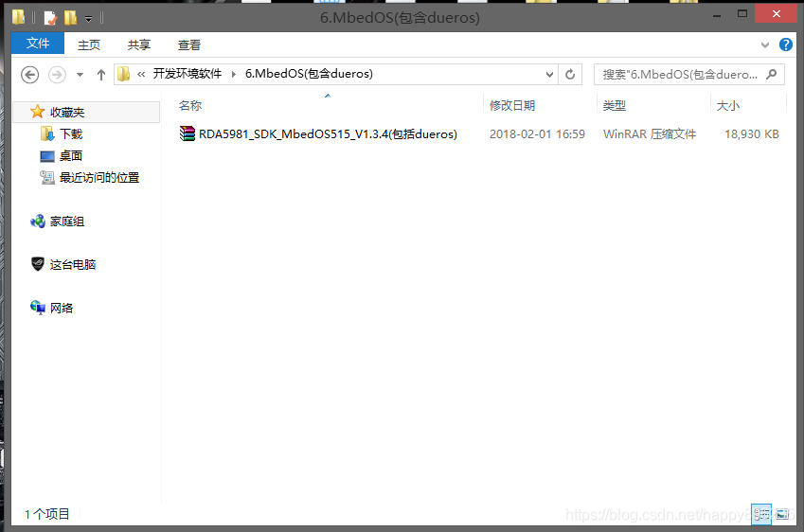This screenshot has width=804, height=532.
Task: Click the WinRAR 压缩文件 type cell
Action: (649, 133)
